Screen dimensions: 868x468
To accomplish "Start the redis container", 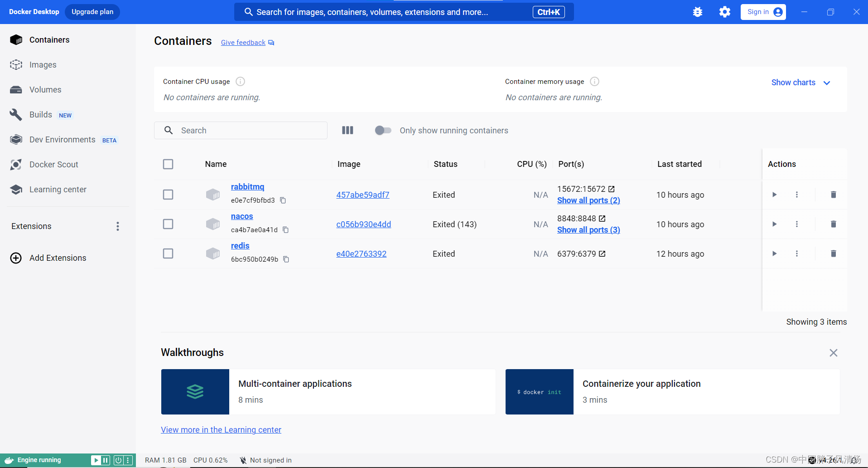I will 775,253.
